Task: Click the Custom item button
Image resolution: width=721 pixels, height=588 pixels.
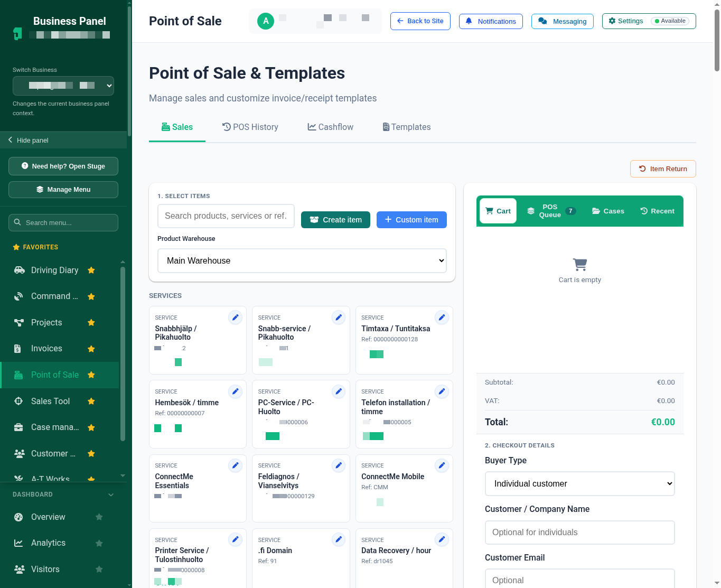Action: (411, 220)
